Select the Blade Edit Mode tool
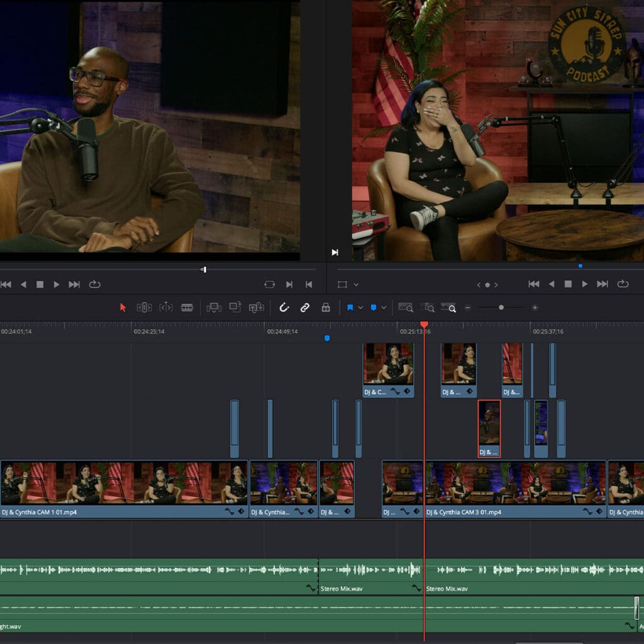The width and height of the screenshot is (644, 644). tap(187, 308)
